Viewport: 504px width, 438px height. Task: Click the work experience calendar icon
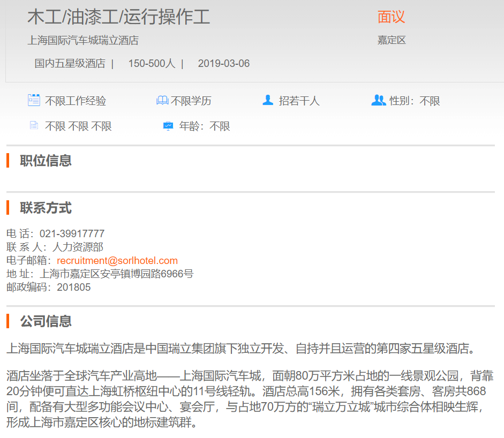pyautogui.click(x=34, y=100)
